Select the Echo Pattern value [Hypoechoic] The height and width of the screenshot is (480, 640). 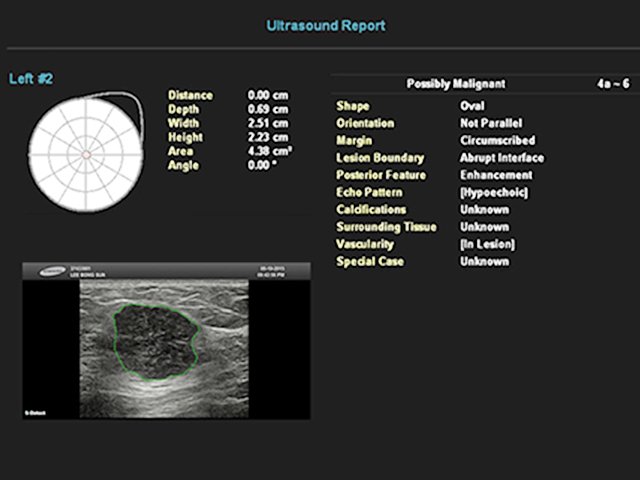494,193
